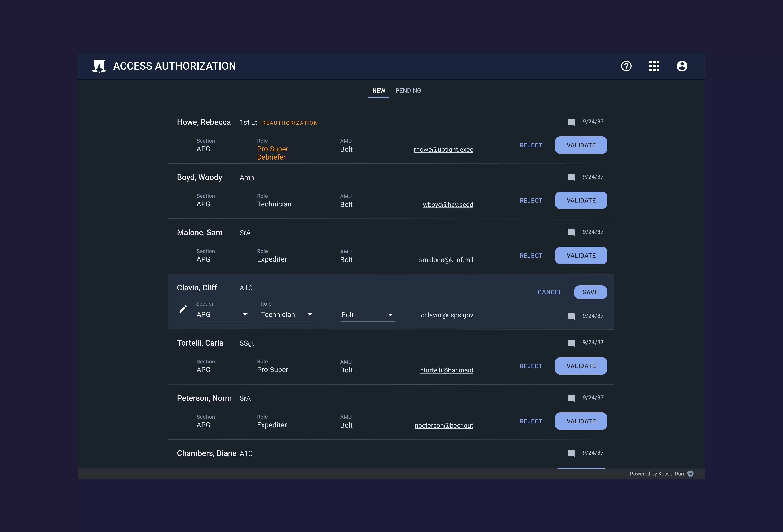Open comment icon on Tortelli, Carla row
Screen dimensions: 783x532
point(571,343)
